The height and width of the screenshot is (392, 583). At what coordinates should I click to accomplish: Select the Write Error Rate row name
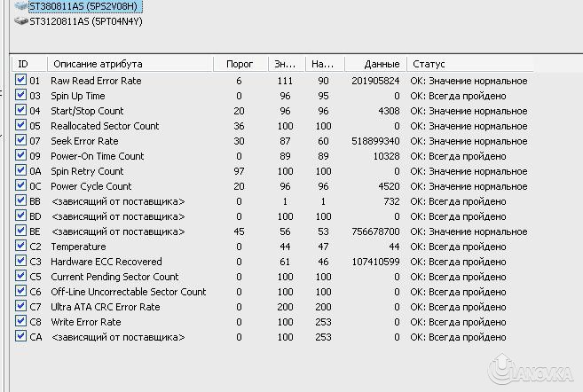(86, 322)
